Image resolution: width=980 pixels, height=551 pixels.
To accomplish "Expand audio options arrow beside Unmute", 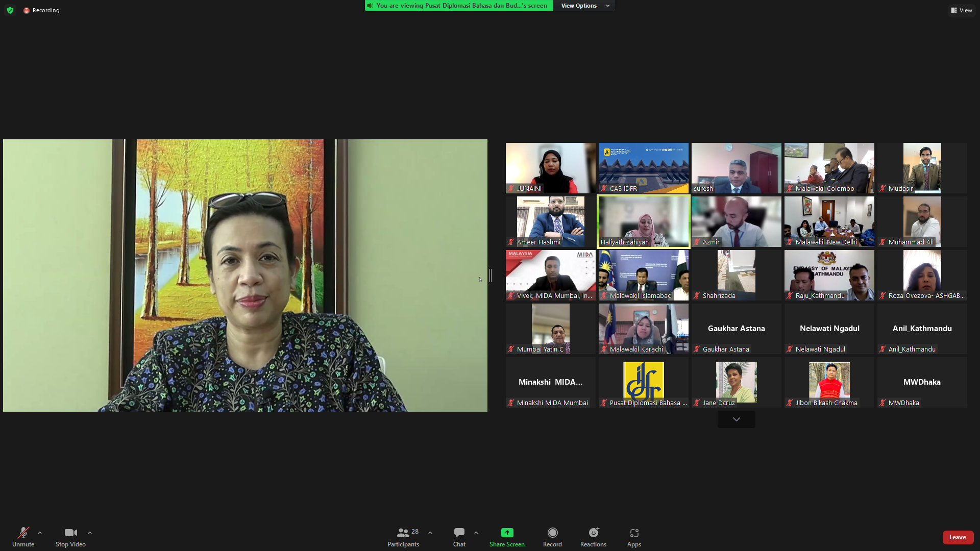I will click(x=40, y=533).
